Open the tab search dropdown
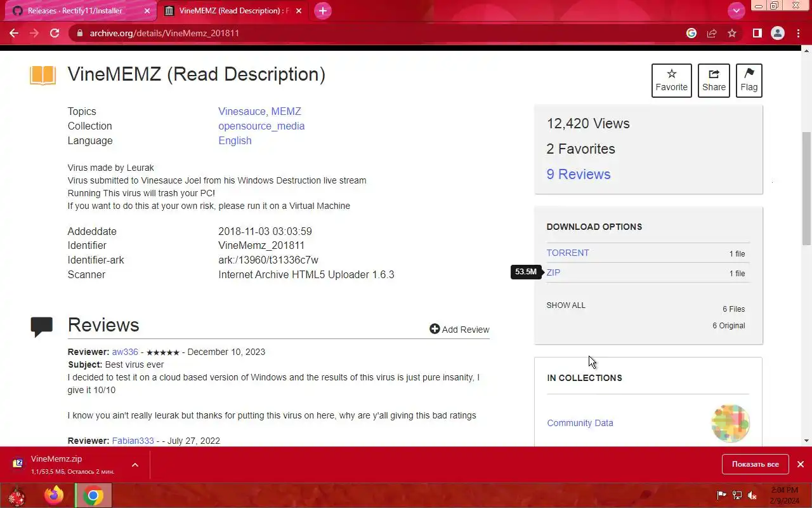This screenshot has width=812, height=508. (x=736, y=11)
